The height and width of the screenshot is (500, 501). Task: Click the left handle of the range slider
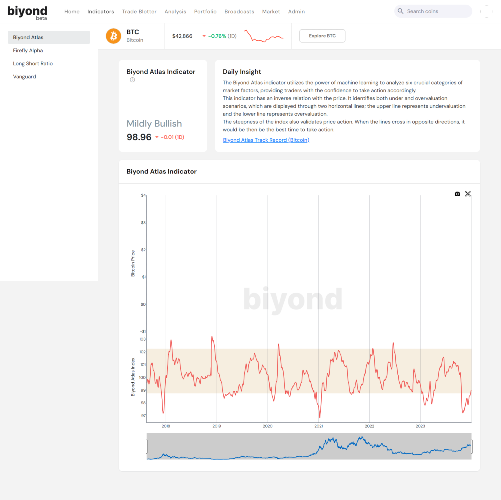point(147,447)
